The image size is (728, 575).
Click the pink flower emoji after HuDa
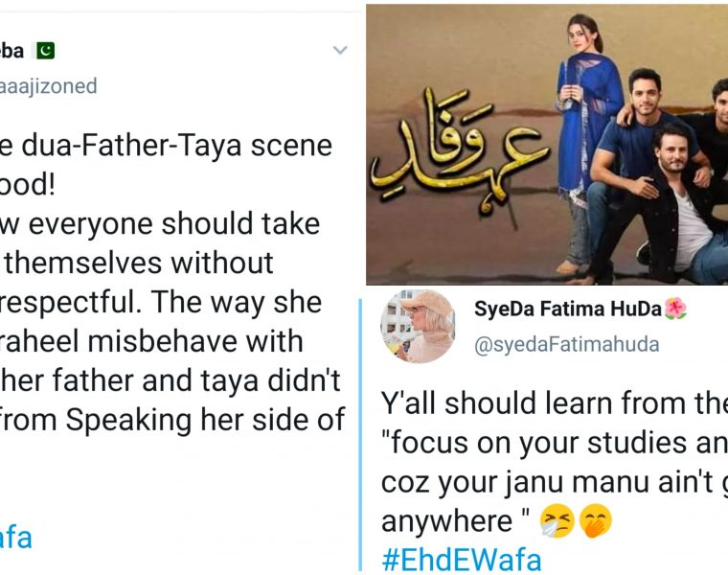(674, 310)
